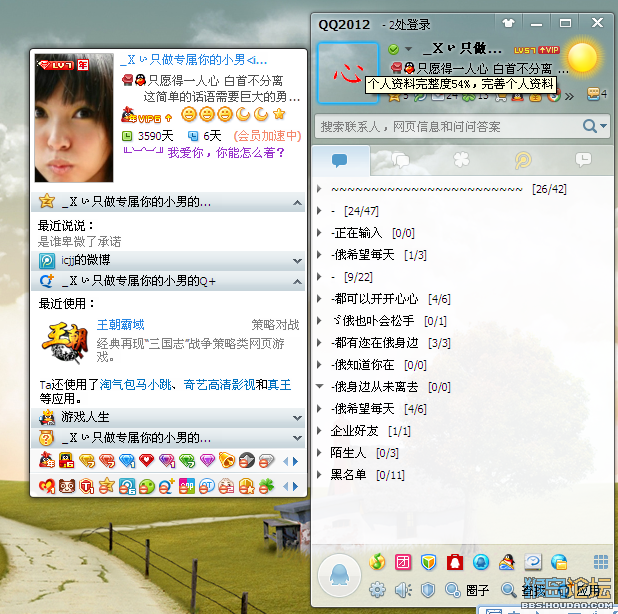Click the brown bear face icon
The height and width of the screenshot is (614, 618).
[67, 487]
